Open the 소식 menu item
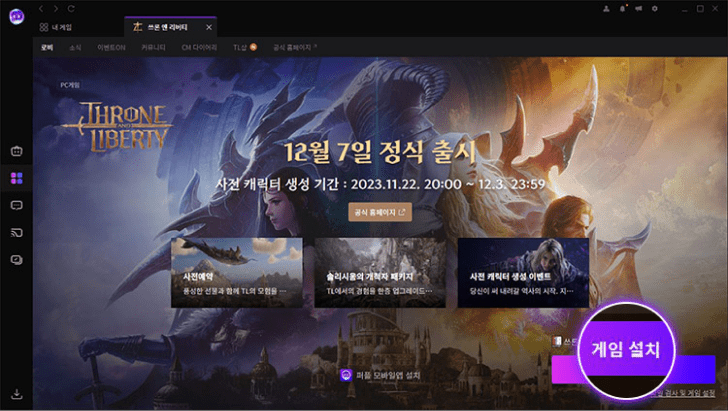 pyautogui.click(x=75, y=47)
